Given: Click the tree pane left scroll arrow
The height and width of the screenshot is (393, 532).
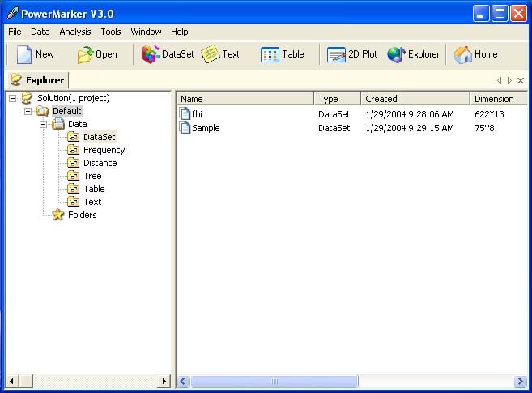Looking at the screenshot, I should point(12,381).
